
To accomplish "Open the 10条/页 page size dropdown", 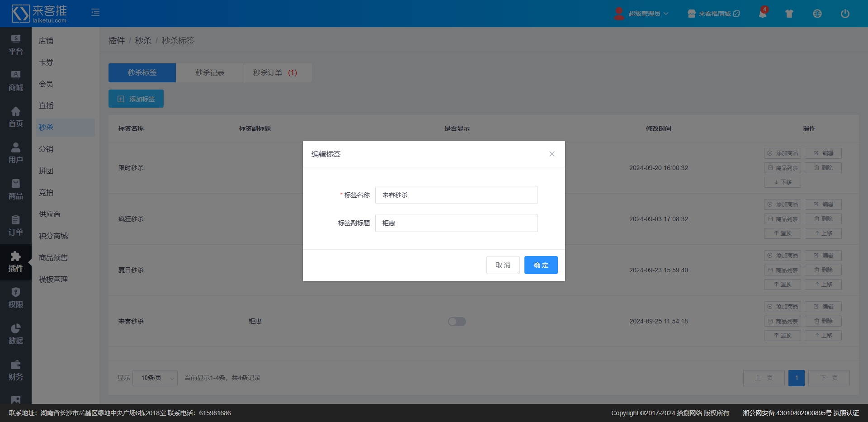I will pos(155,378).
